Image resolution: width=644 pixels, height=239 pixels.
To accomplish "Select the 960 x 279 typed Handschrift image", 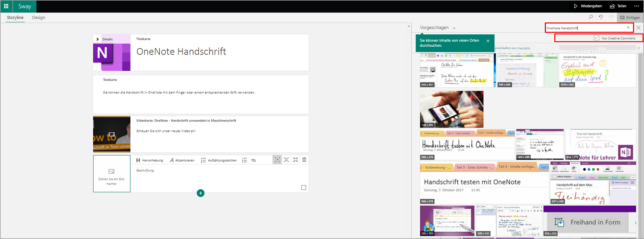I will click(x=484, y=183).
